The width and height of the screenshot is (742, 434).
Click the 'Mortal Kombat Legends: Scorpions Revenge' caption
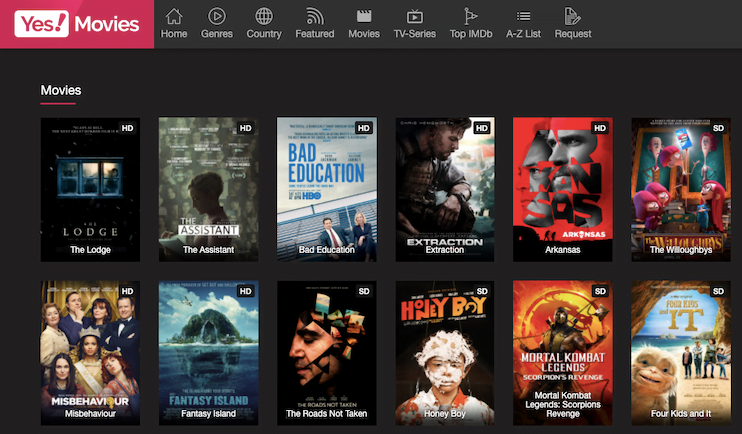(x=563, y=405)
